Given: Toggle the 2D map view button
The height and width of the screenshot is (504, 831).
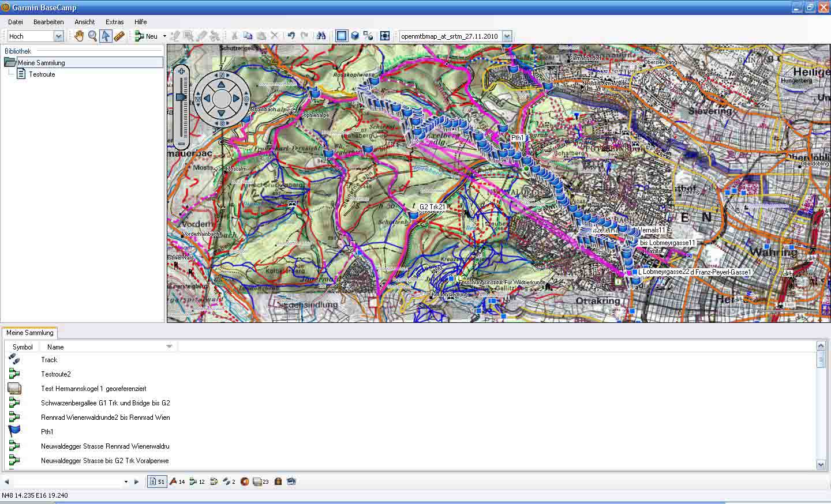Looking at the screenshot, I should [342, 36].
